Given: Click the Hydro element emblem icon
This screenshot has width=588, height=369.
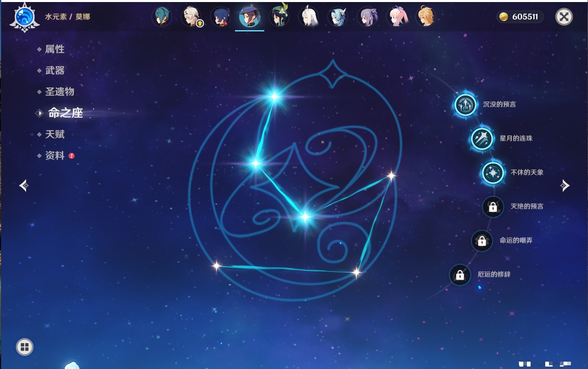Looking at the screenshot, I should click(24, 18).
